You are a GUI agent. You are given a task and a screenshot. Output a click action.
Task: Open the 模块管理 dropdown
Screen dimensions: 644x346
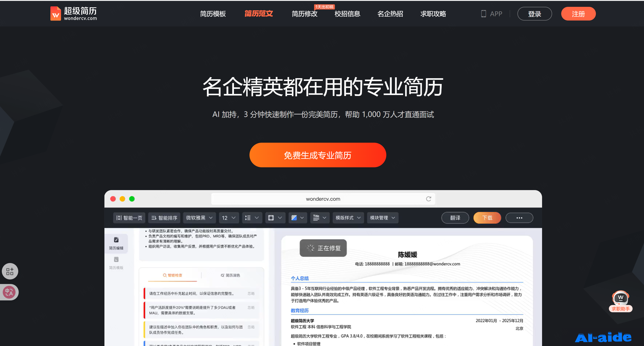coord(382,218)
